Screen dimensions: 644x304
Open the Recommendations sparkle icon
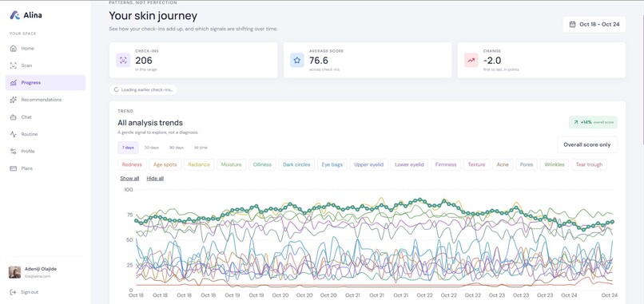[13, 100]
